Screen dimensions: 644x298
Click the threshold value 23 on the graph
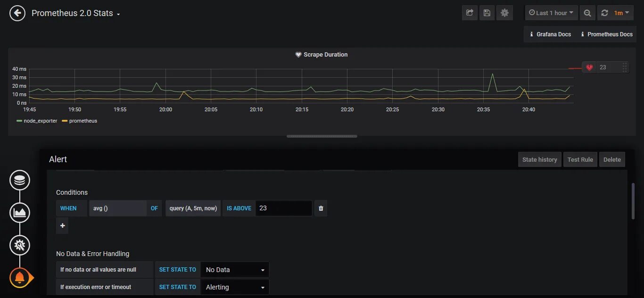pyautogui.click(x=603, y=67)
